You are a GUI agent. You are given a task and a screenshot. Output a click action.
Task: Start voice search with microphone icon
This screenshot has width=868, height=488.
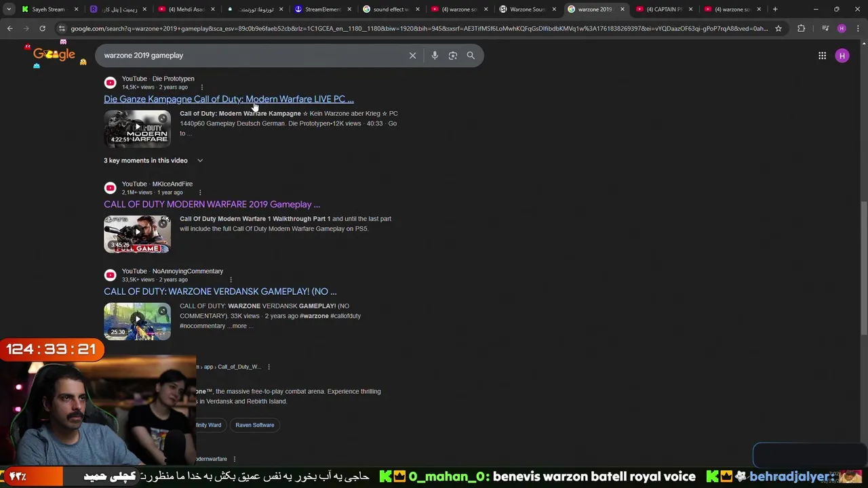click(x=435, y=56)
